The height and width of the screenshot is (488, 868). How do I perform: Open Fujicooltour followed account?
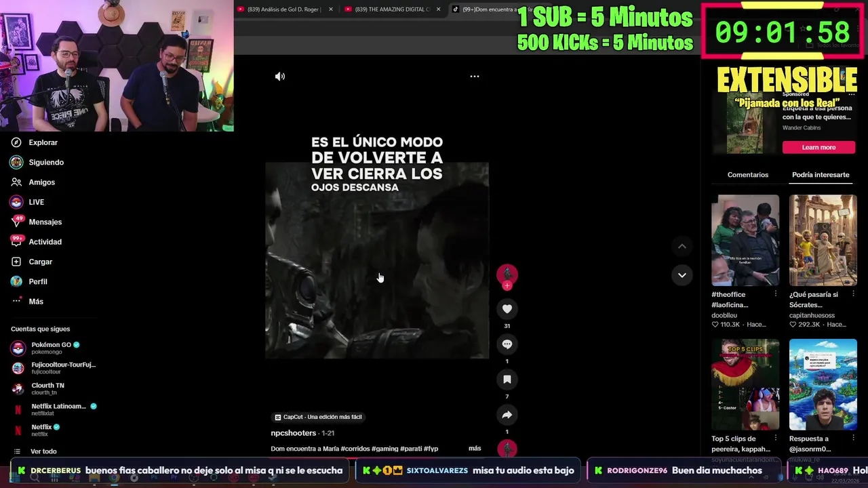(x=54, y=368)
